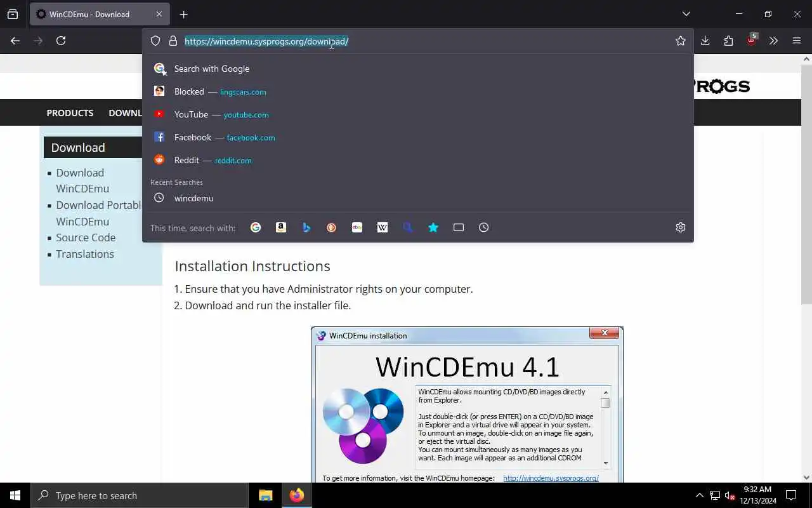The image size is (812, 508).
Task: Open the Firefox downloads panel
Action: (705, 41)
